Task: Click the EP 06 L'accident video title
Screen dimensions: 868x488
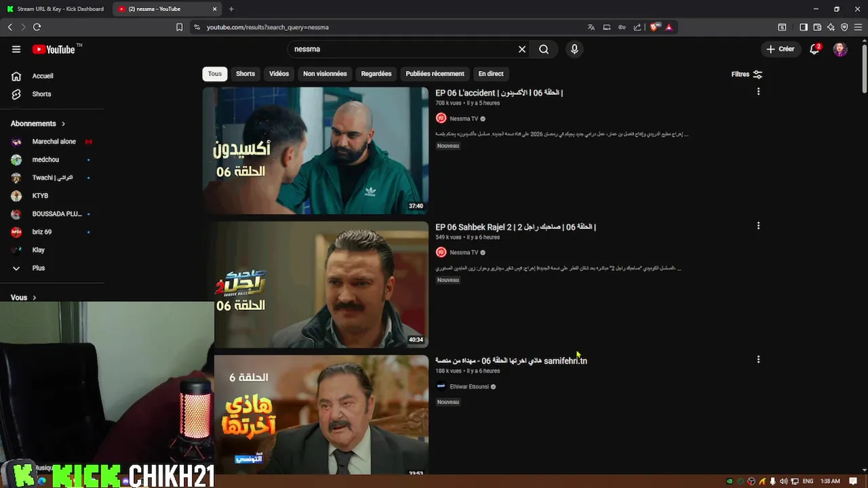Action: pyautogui.click(x=499, y=93)
